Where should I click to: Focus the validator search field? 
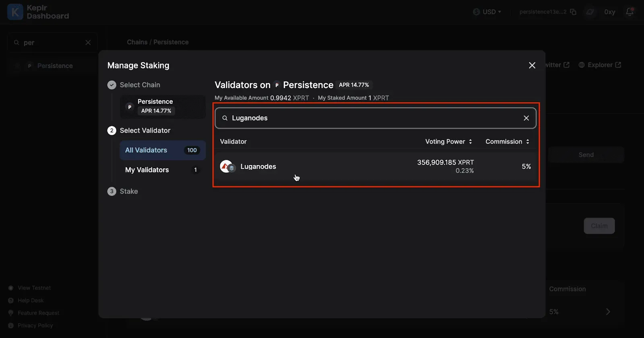coord(376,118)
